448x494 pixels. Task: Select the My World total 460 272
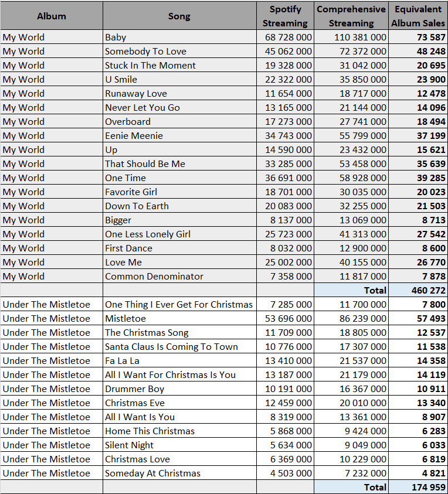pyautogui.click(x=418, y=291)
